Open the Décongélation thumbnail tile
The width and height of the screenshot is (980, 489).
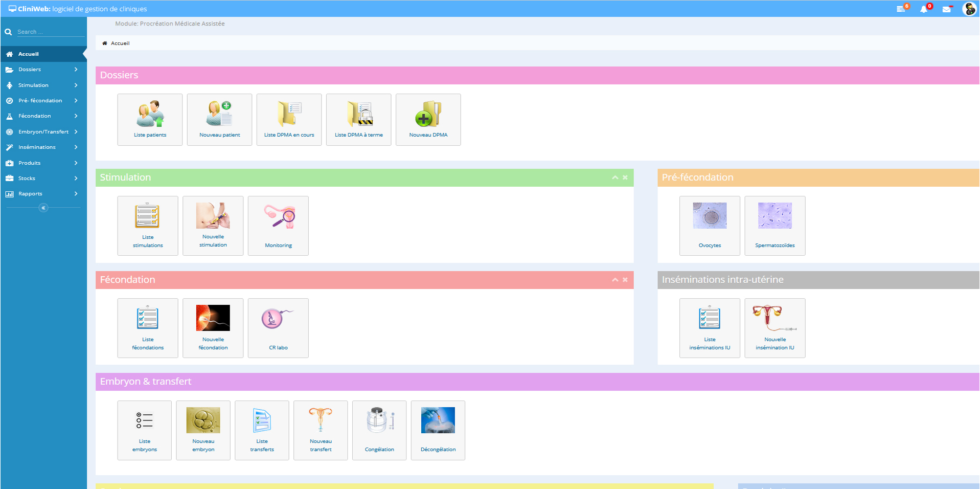pos(438,430)
